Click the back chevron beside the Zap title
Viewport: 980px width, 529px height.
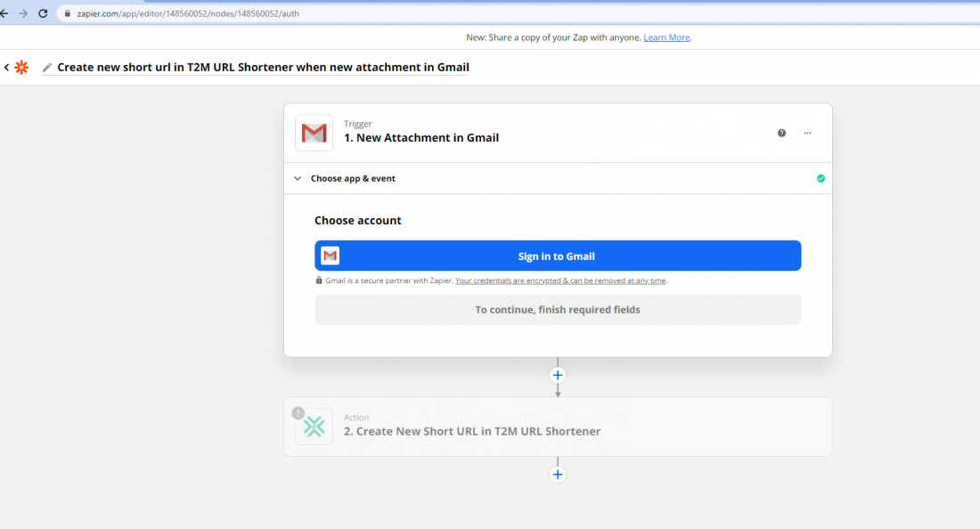coord(6,67)
